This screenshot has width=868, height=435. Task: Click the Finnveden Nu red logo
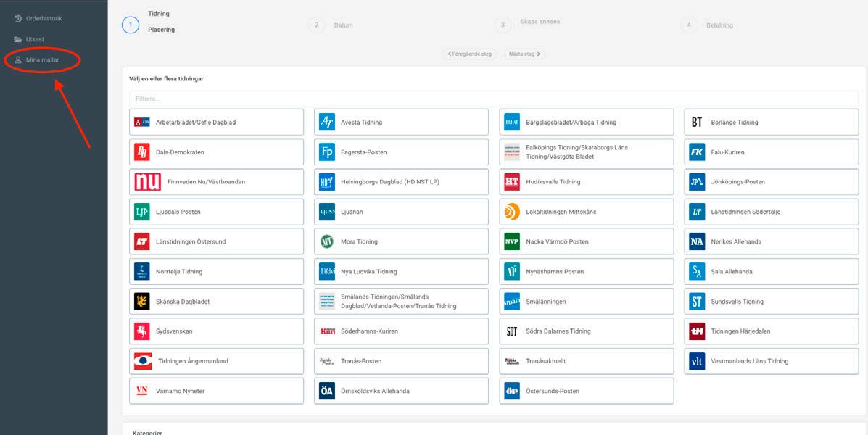tap(148, 181)
